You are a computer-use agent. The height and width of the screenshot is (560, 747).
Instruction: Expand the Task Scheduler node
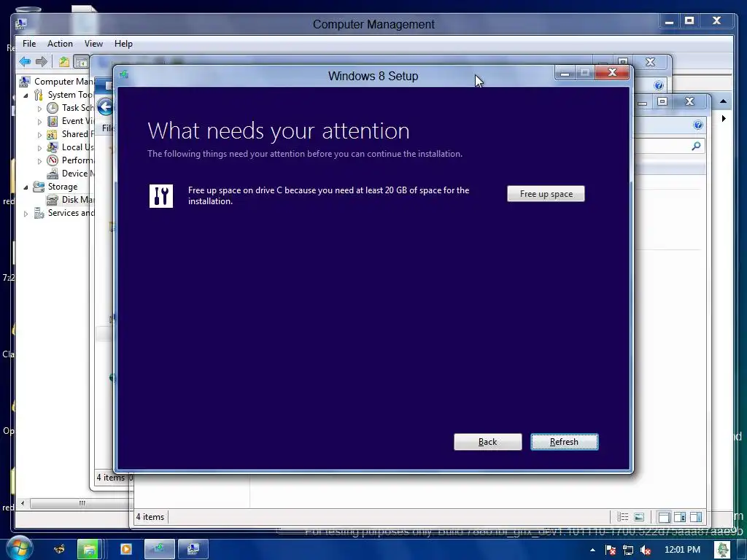(39, 109)
